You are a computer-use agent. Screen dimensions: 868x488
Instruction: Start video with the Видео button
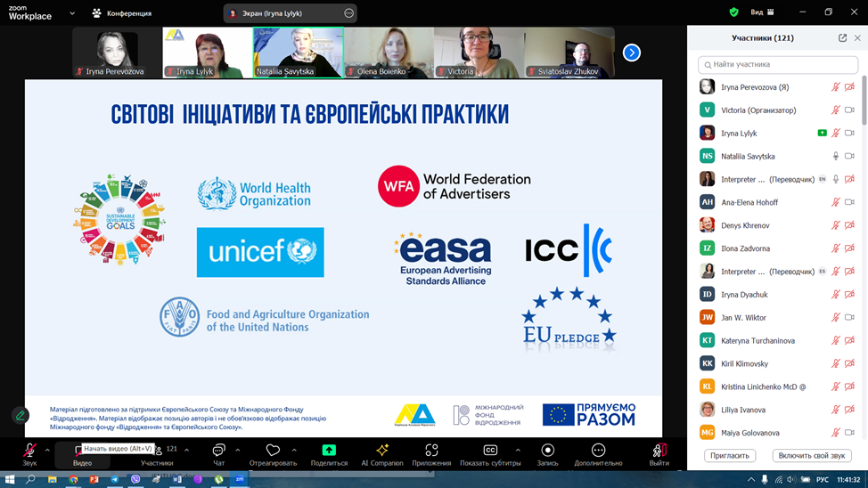point(82,455)
